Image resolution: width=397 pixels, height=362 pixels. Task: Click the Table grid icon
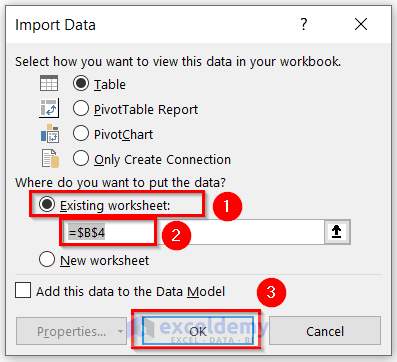pyautogui.click(x=49, y=83)
